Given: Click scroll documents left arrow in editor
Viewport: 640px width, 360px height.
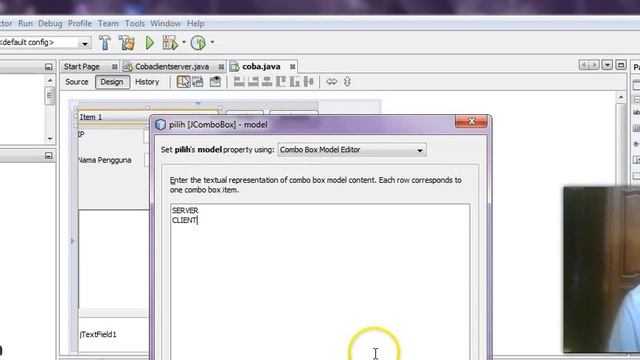Looking at the screenshot, I should (584, 65).
